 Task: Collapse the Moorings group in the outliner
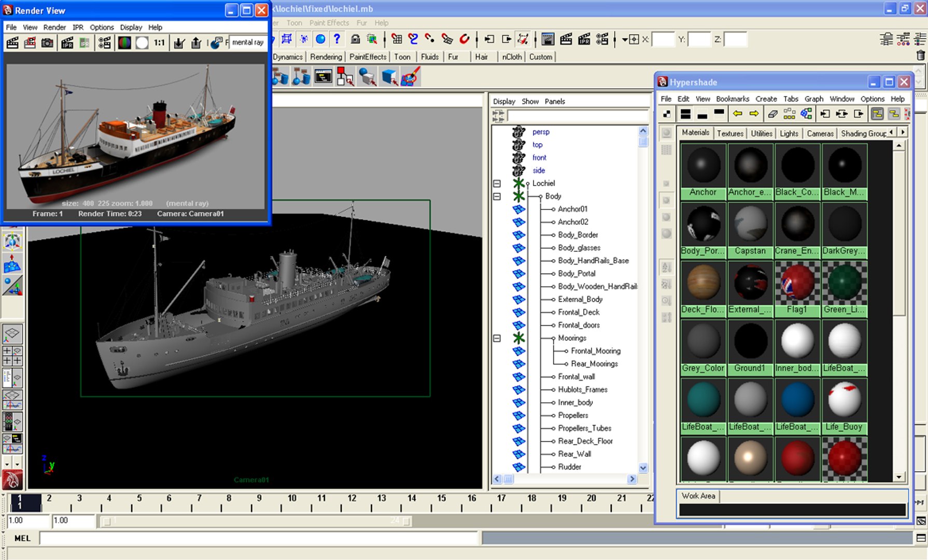coord(497,338)
